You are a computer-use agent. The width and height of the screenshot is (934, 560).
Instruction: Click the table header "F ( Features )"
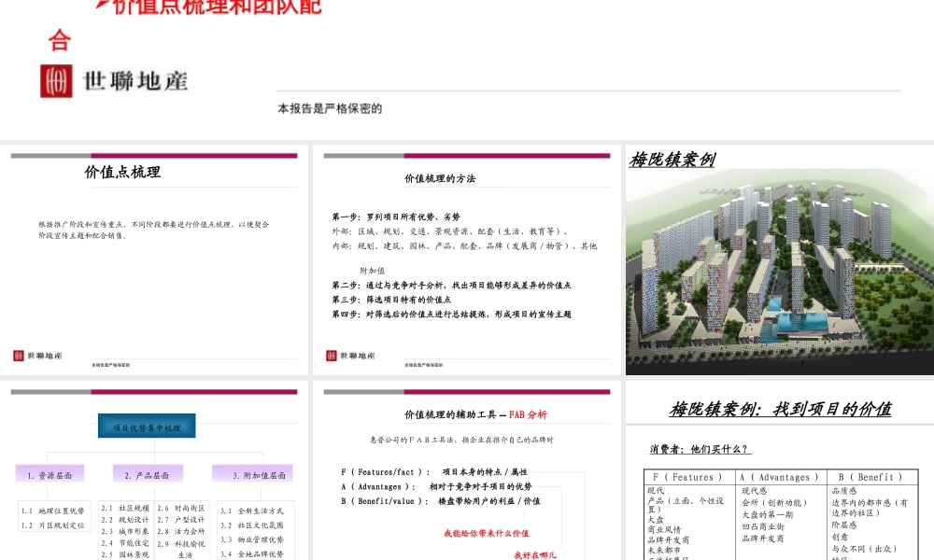pyautogui.click(x=686, y=477)
